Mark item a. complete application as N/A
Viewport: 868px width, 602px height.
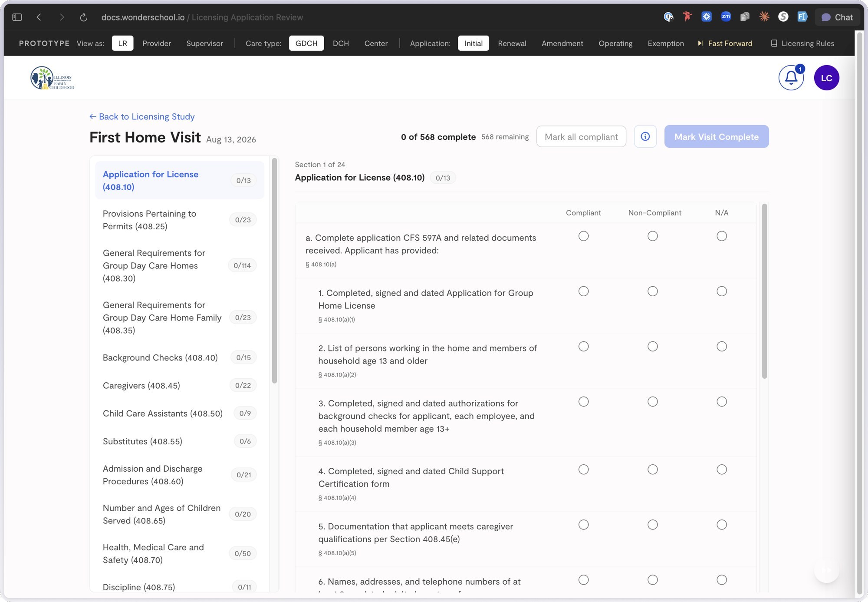tap(722, 236)
